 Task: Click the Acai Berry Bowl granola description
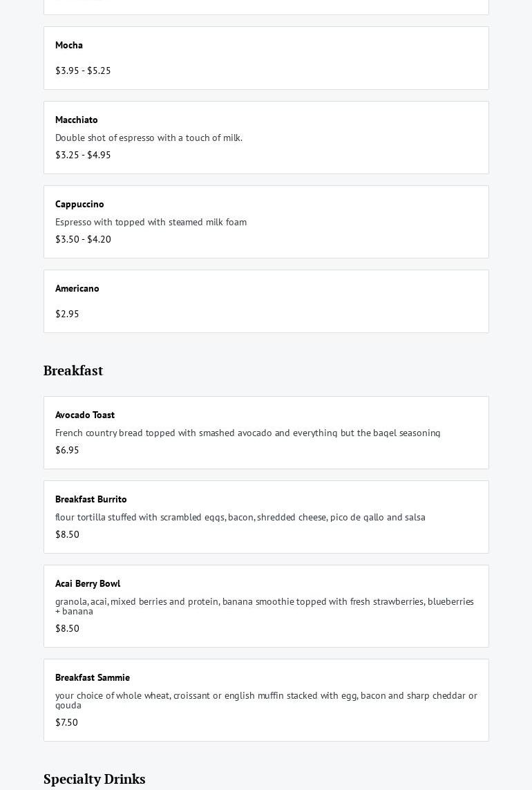(264, 606)
